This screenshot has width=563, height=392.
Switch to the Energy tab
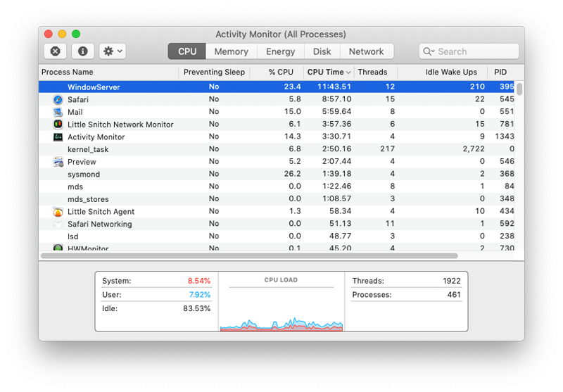click(280, 51)
